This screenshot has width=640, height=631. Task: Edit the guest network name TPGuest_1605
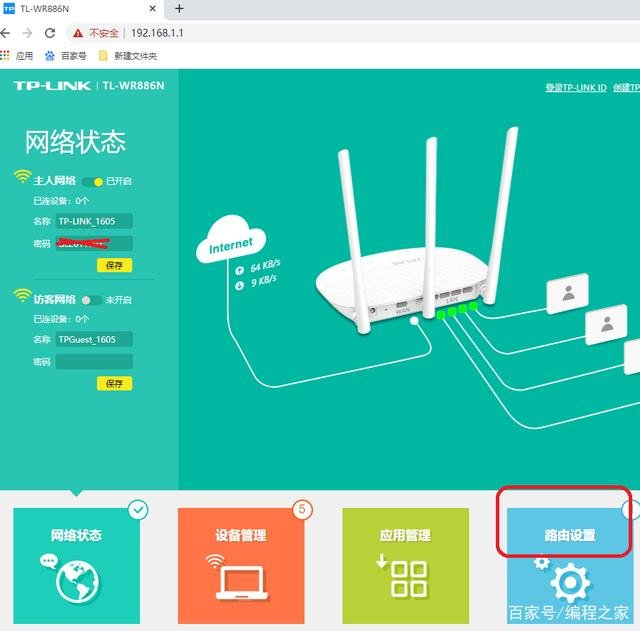pos(94,339)
